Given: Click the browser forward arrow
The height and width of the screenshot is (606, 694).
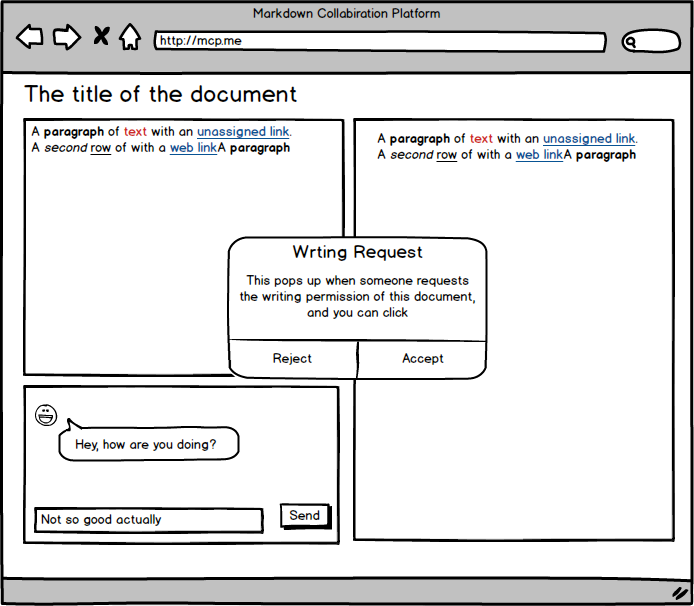Looking at the screenshot, I should pos(67,37).
